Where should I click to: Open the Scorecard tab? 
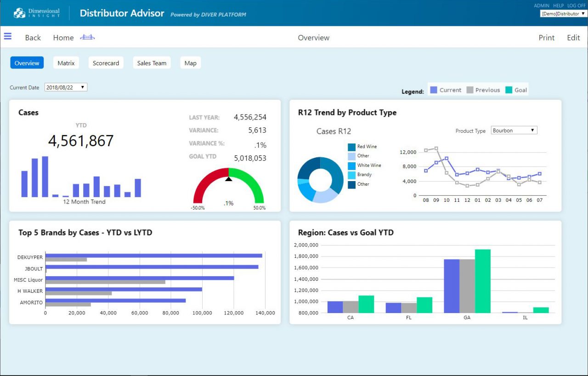point(106,63)
